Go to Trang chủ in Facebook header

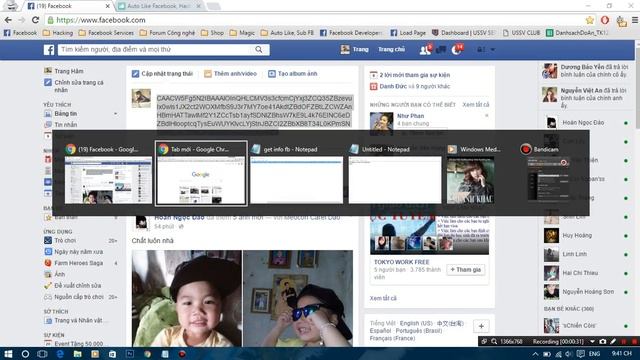pos(391,49)
